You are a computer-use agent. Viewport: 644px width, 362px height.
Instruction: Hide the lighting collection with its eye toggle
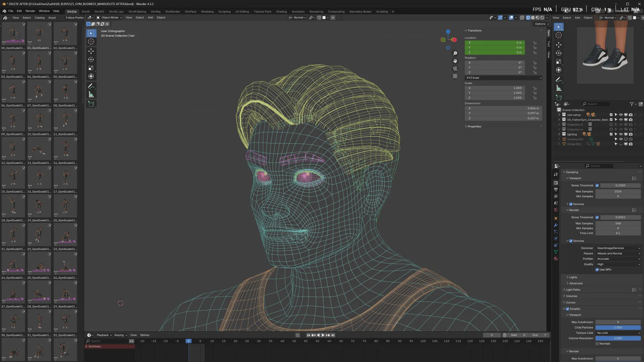(x=621, y=134)
